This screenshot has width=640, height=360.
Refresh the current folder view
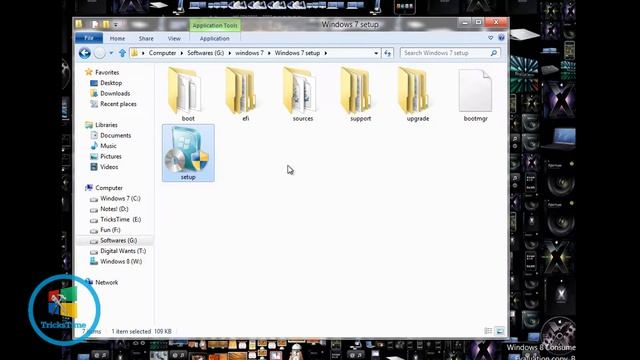(387, 53)
